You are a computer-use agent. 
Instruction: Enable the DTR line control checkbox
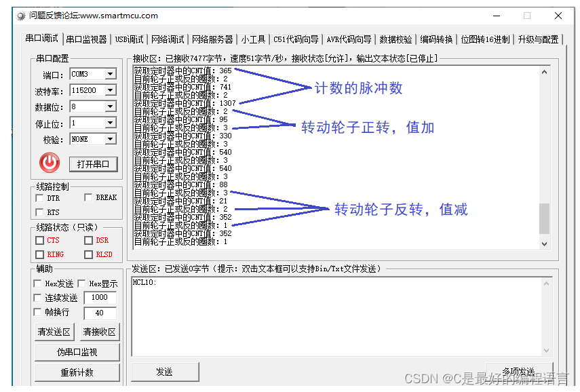tap(39, 197)
